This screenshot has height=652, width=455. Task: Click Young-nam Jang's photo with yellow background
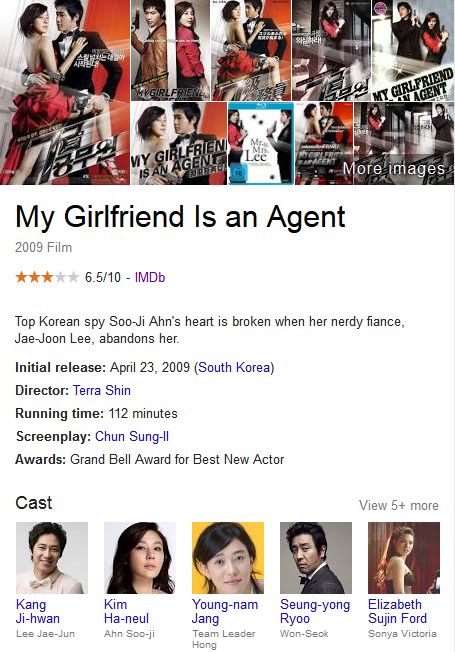pos(228,558)
